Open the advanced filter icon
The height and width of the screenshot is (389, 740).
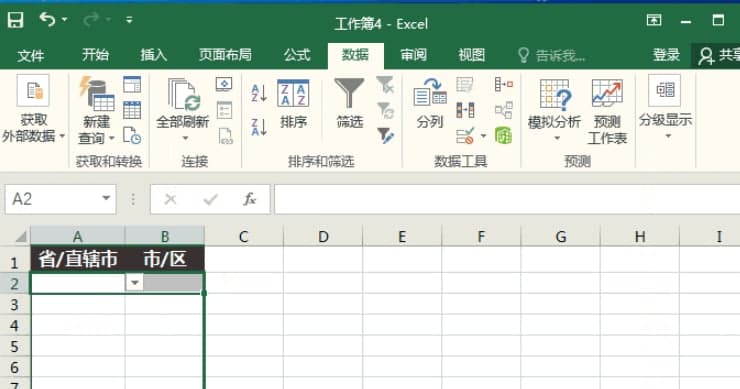385,136
